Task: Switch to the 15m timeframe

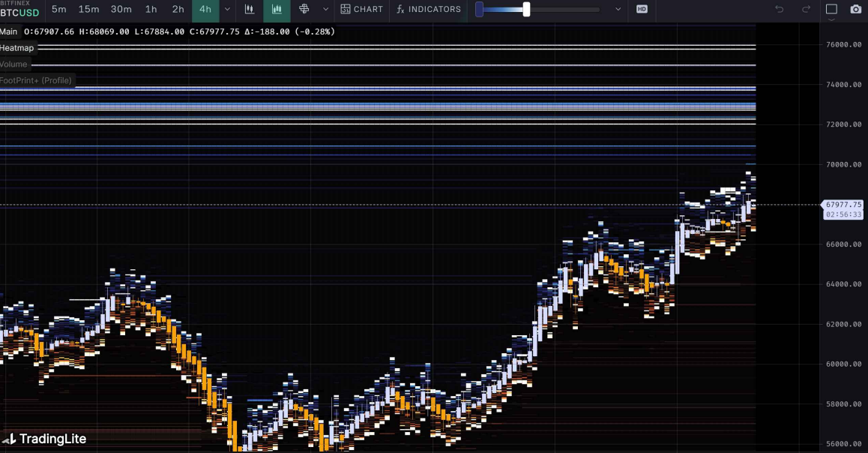Action: (x=88, y=9)
